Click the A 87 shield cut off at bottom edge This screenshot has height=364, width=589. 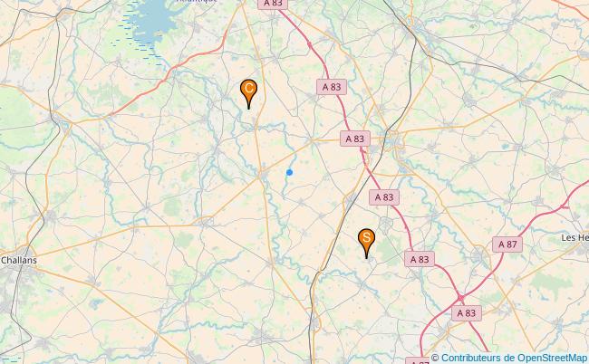418,361
